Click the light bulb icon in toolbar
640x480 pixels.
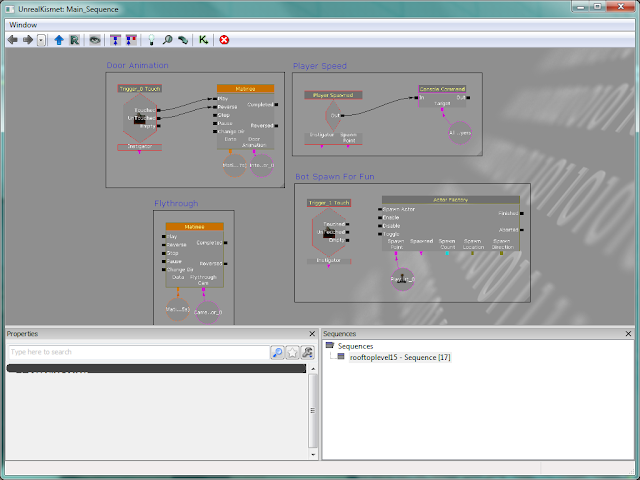[x=151, y=40]
